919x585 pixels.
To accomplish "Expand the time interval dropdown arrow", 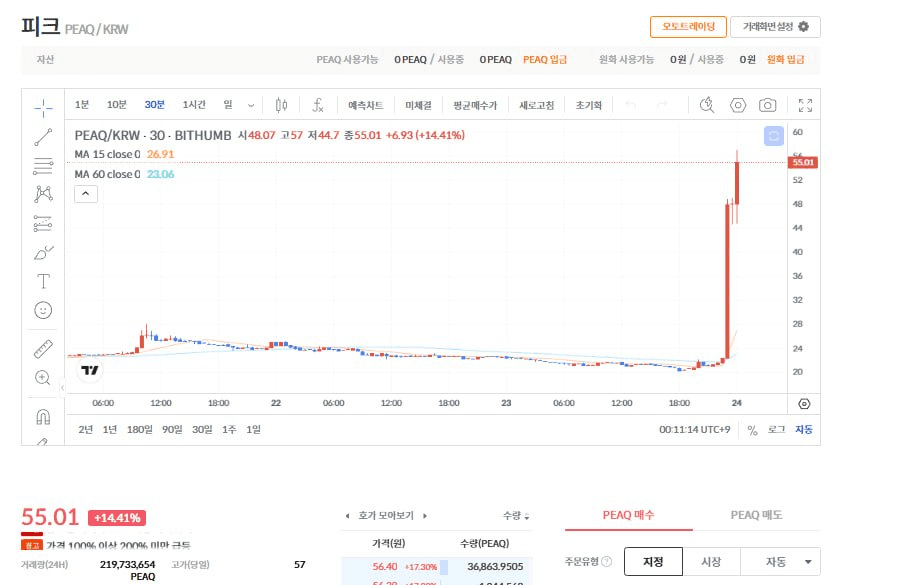I will click(x=250, y=105).
